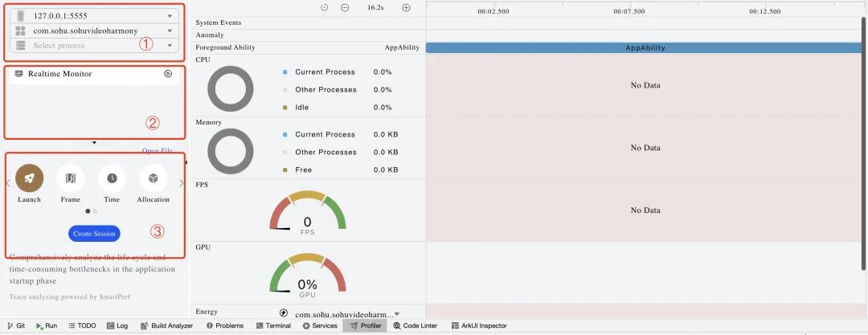Click the reset timeline clock icon
Image resolution: width=868 pixels, height=335 pixels.
[x=325, y=8]
